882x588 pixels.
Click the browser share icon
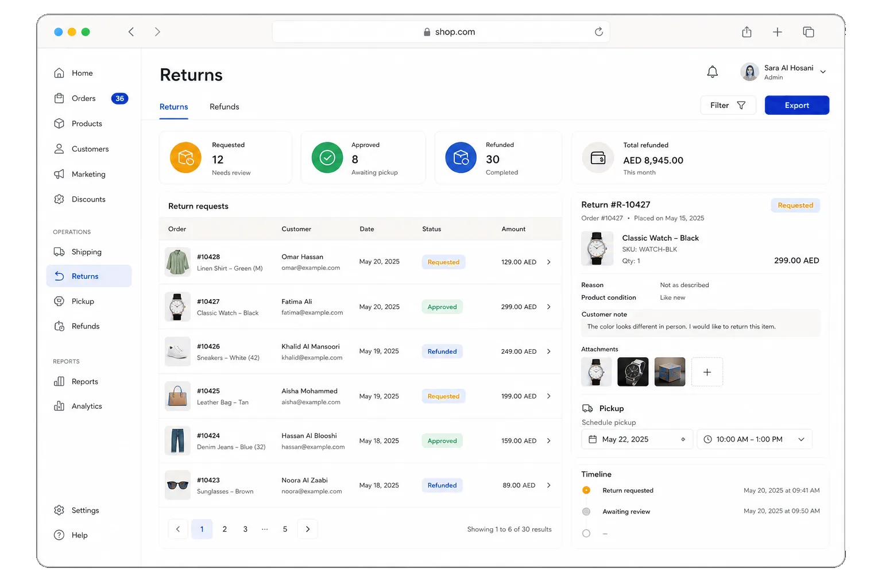coord(746,32)
